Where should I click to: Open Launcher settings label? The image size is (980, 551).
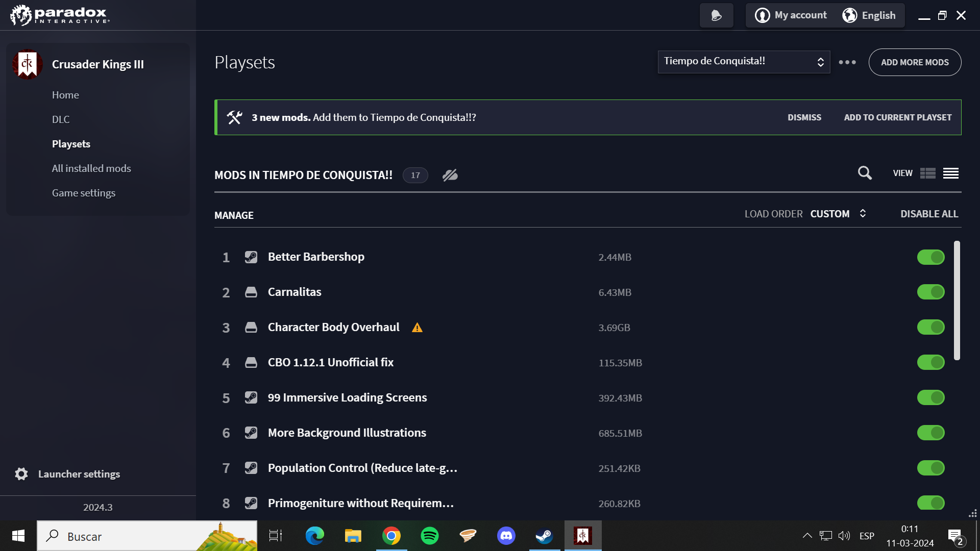pos(79,474)
